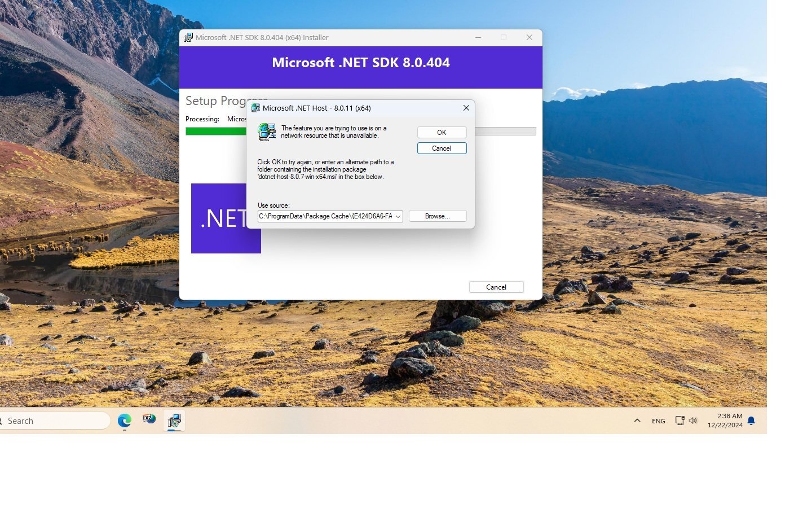Close the Microsoft .NET Host dialog

(x=466, y=108)
